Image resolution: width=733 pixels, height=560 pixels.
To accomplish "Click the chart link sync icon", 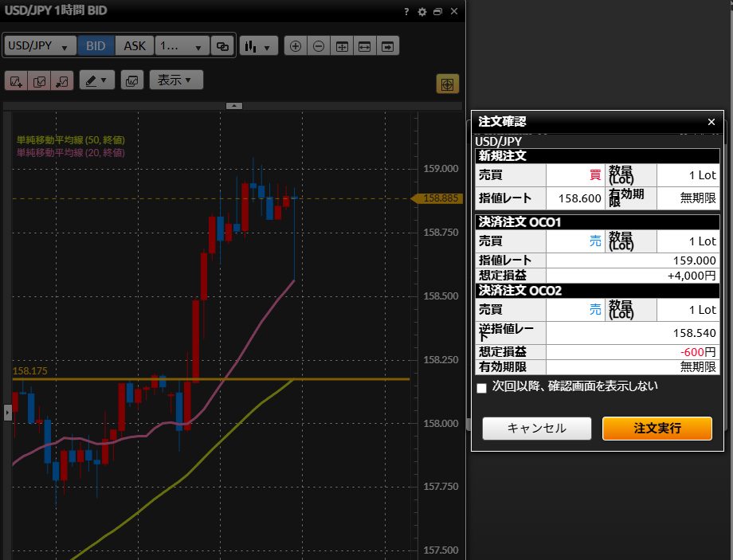I will (x=222, y=46).
